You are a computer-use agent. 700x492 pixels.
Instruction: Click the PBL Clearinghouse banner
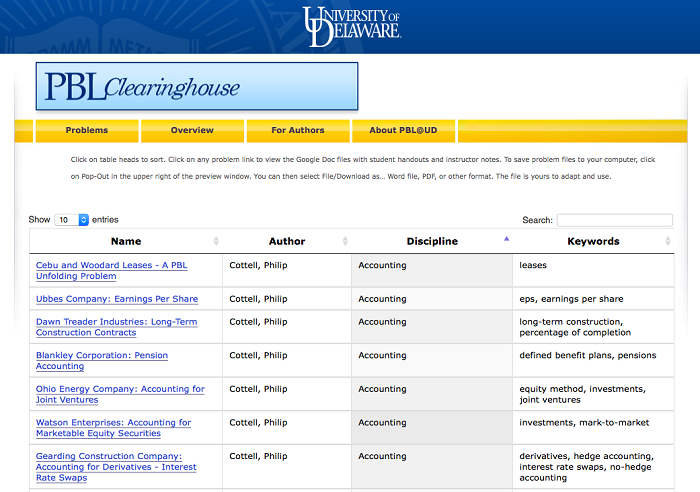197,86
